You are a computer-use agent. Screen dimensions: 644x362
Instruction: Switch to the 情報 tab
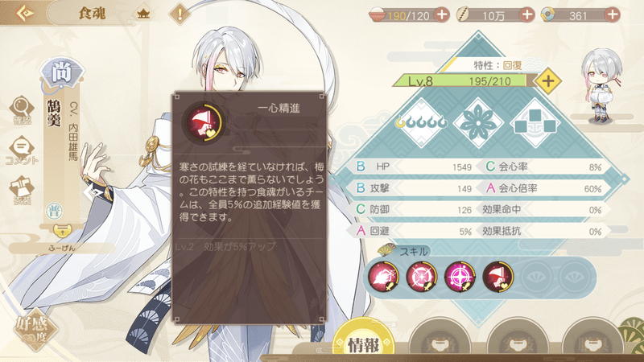coord(363,343)
